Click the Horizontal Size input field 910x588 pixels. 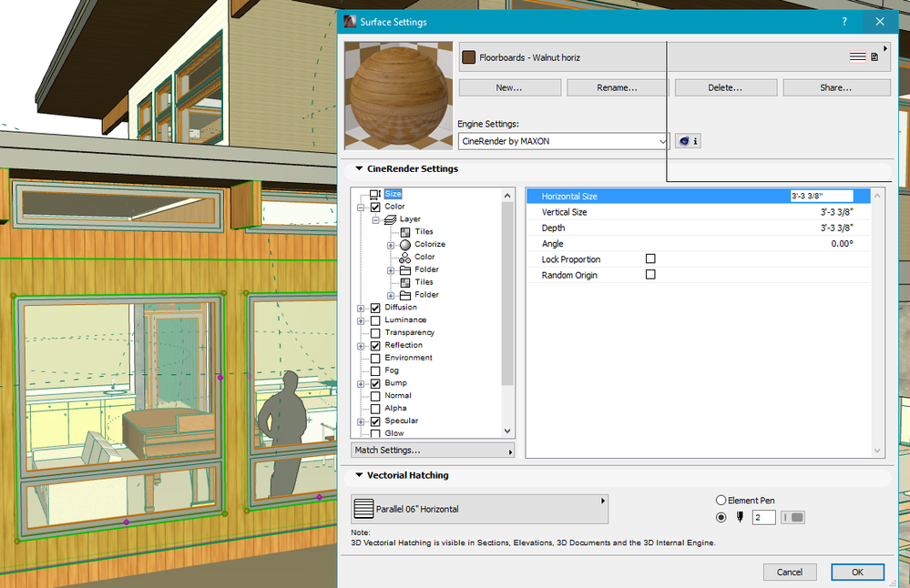pos(822,196)
